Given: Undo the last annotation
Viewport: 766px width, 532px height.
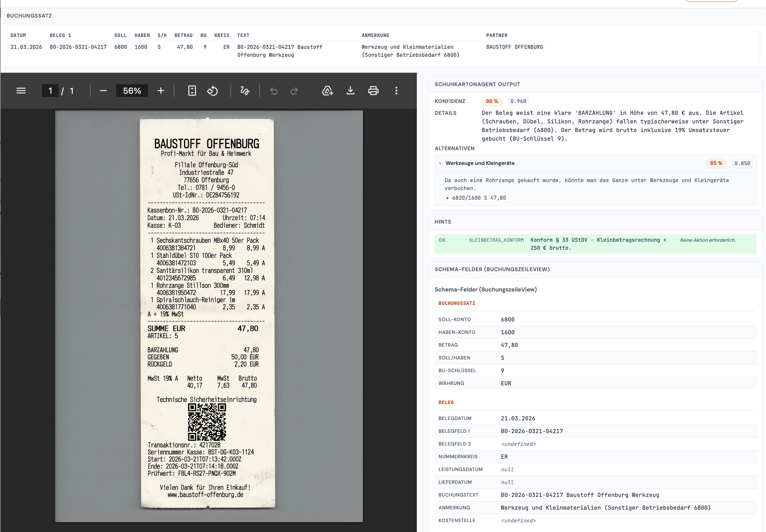Looking at the screenshot, I should click(x=274, y=91).
